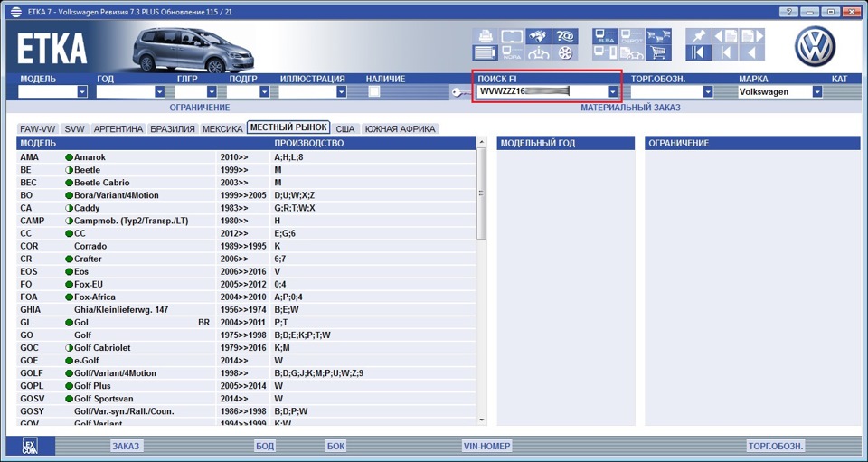Go to next page icon
Screen dimensions: 868x462
(x=751, y=36)
